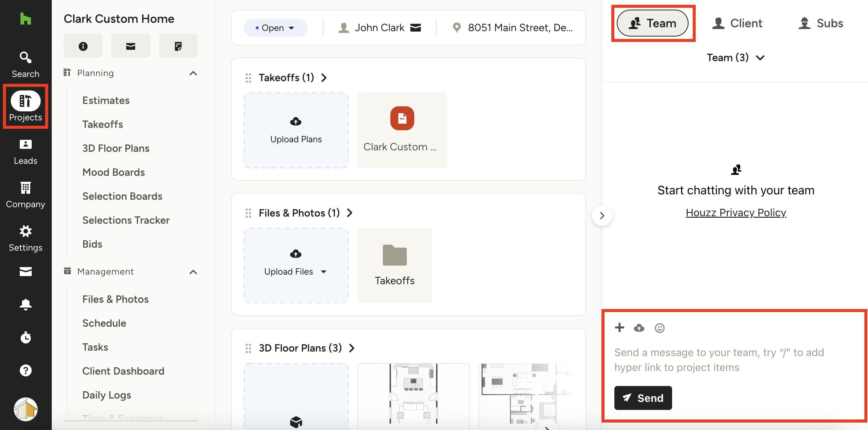The width and height of the screenshot is (868, 430).
Task: Open the first floor plan thumbnail
Action: tap(413, 393)
